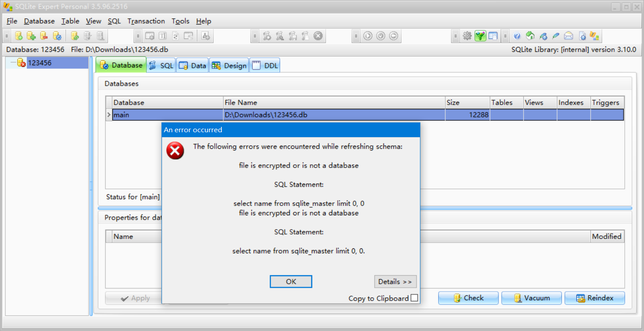644x331 pixels.
Task: Click the Vacuum button
Action: coord(532,298)
